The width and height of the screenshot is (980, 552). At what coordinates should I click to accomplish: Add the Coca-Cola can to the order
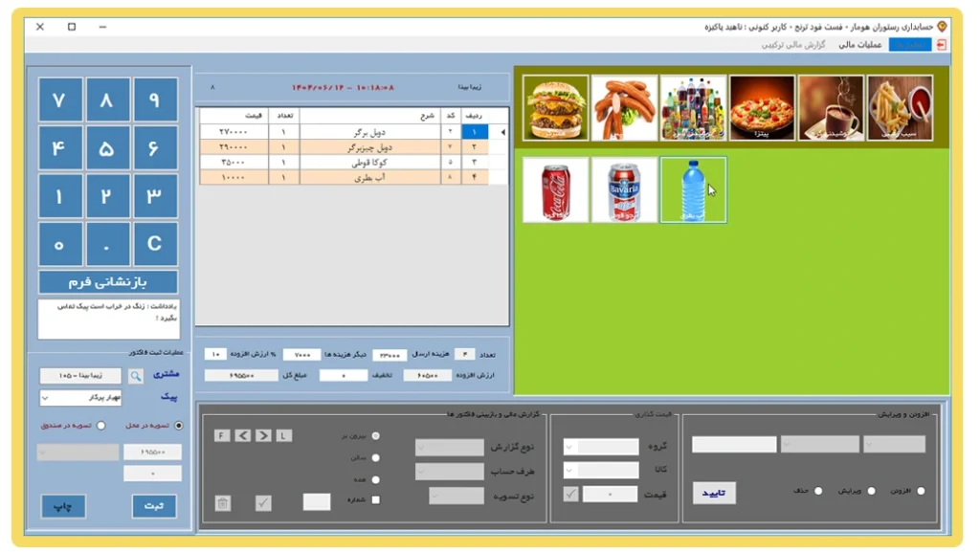pos(556,189)
